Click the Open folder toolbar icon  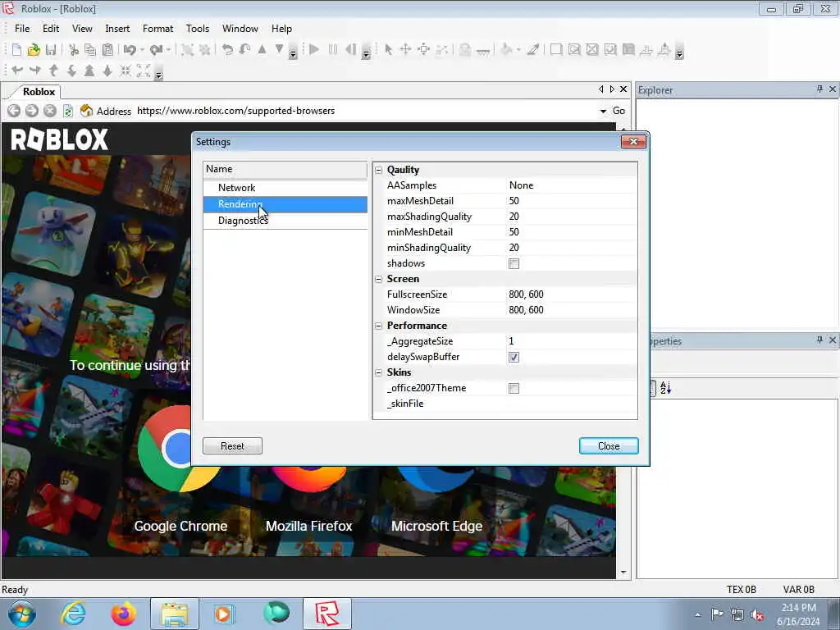pyautogui.click(x=34, y=50)
